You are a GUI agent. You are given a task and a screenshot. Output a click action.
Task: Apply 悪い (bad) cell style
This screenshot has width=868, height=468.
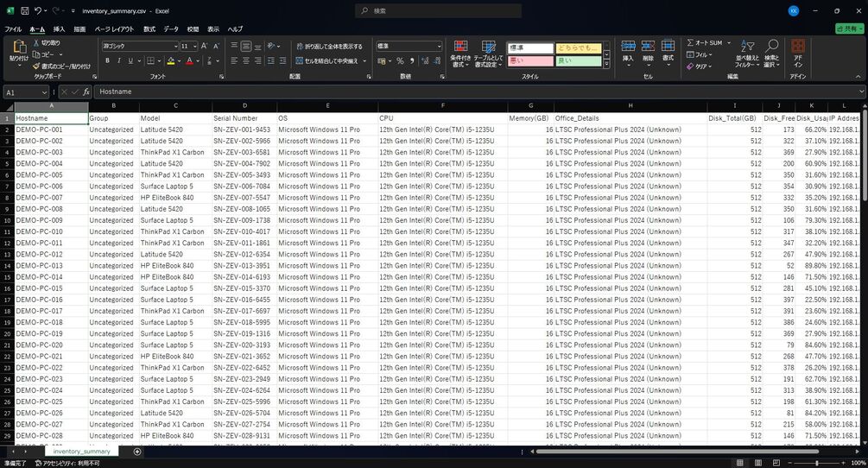coord(529,60)
